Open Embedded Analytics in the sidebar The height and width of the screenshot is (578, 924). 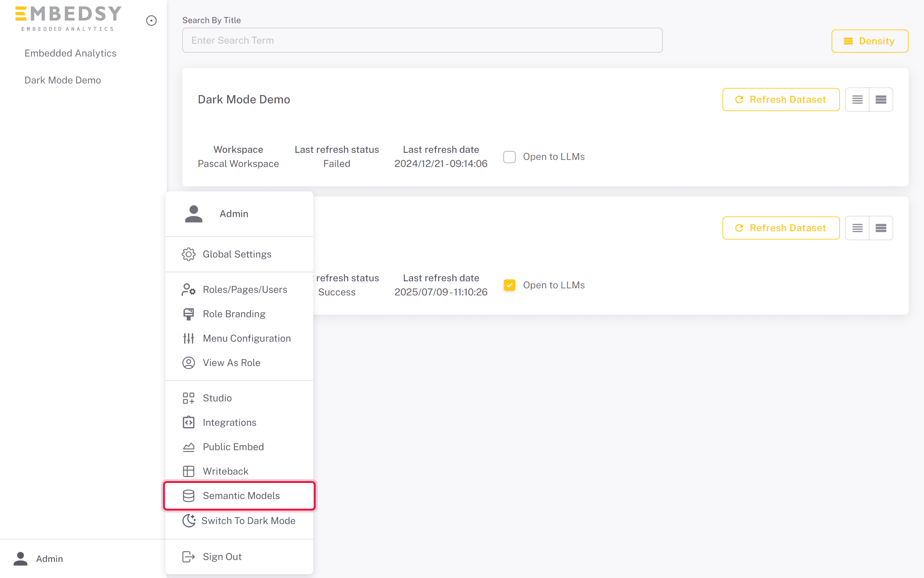pos(70,53)
